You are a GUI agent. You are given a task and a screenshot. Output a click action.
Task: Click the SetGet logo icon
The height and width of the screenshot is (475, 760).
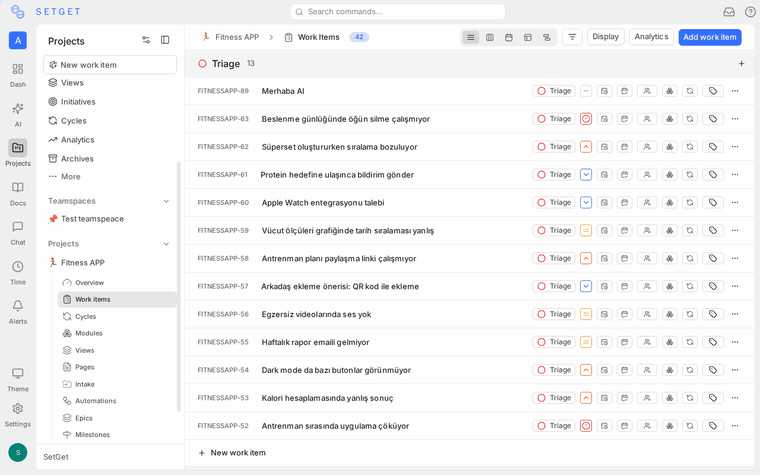[17, 12]
